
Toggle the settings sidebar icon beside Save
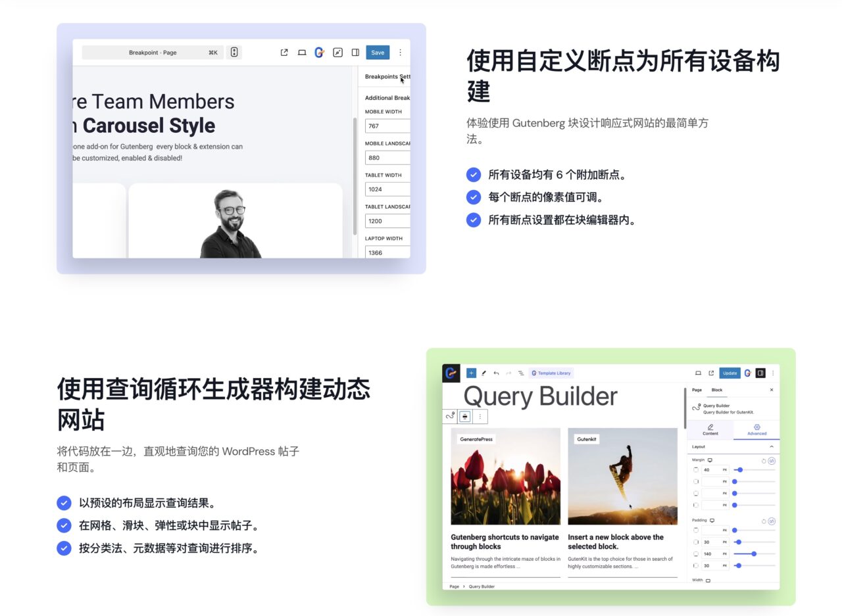[x=355, y=53]
